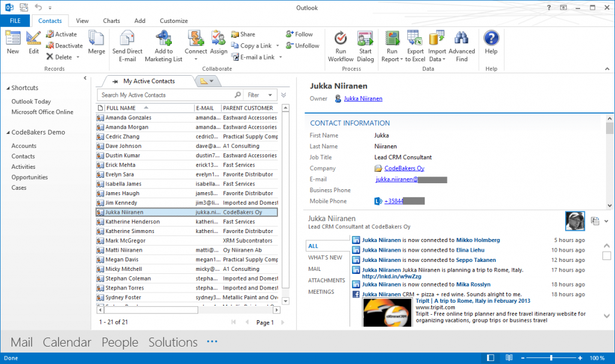This screenshot has height=364, width=615.
Task: Collapse the CodeBakers Demo group
Action: [8, 133]
